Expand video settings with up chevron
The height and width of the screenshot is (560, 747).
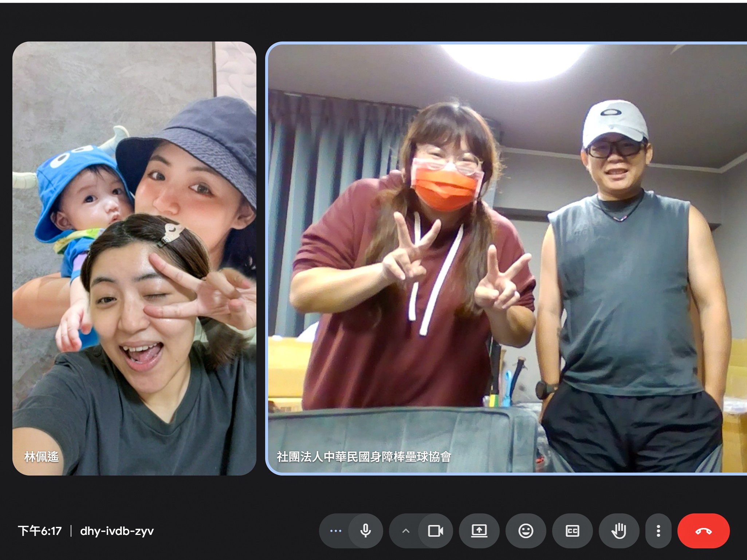(406, 531)
